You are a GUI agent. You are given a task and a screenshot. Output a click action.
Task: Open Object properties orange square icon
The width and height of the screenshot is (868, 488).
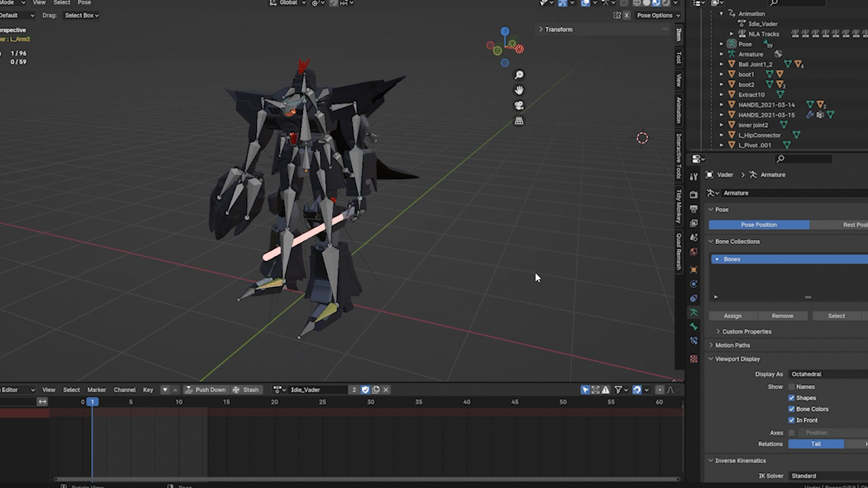point(694,269)
